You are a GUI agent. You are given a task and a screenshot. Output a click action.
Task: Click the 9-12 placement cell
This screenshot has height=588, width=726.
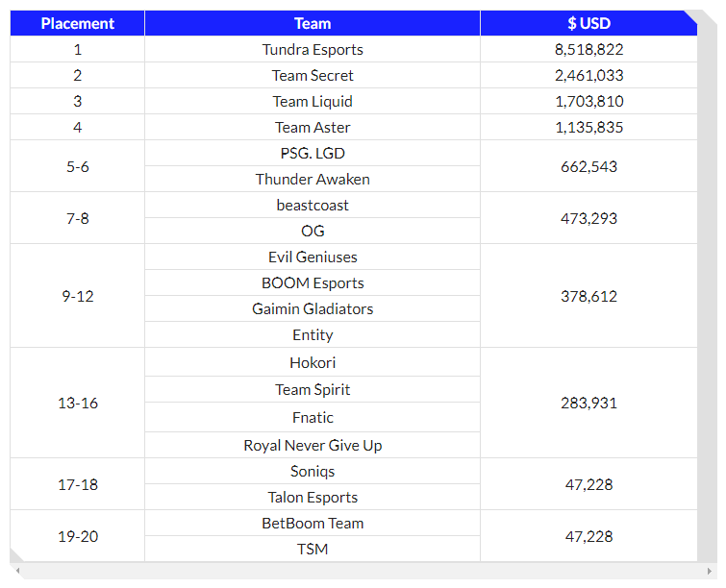pyautogui.click(x=77, y=295)
